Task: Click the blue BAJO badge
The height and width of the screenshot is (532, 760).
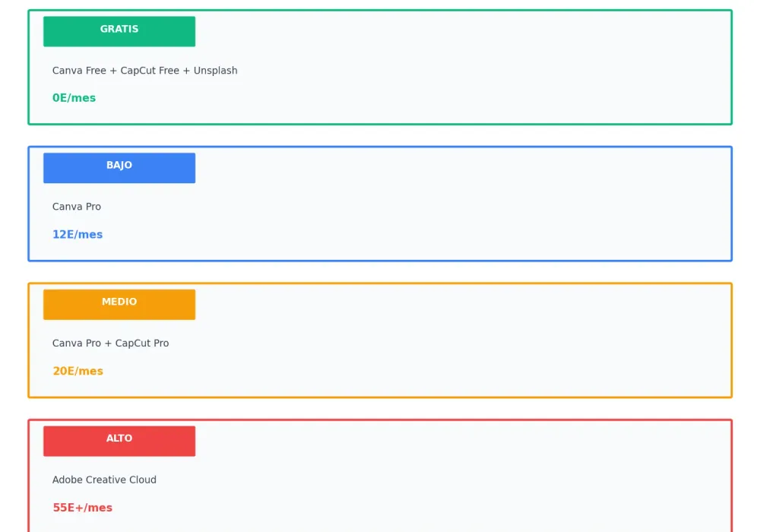Action: [119, 168]
